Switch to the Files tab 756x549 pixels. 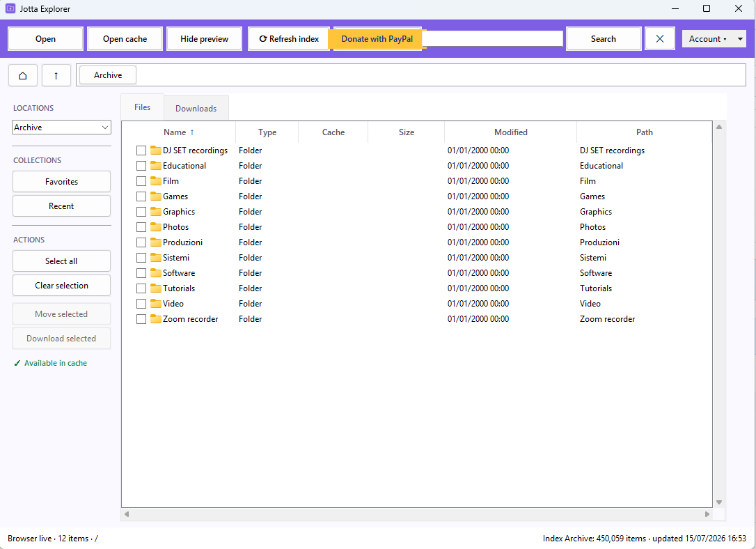click(142, 107)
